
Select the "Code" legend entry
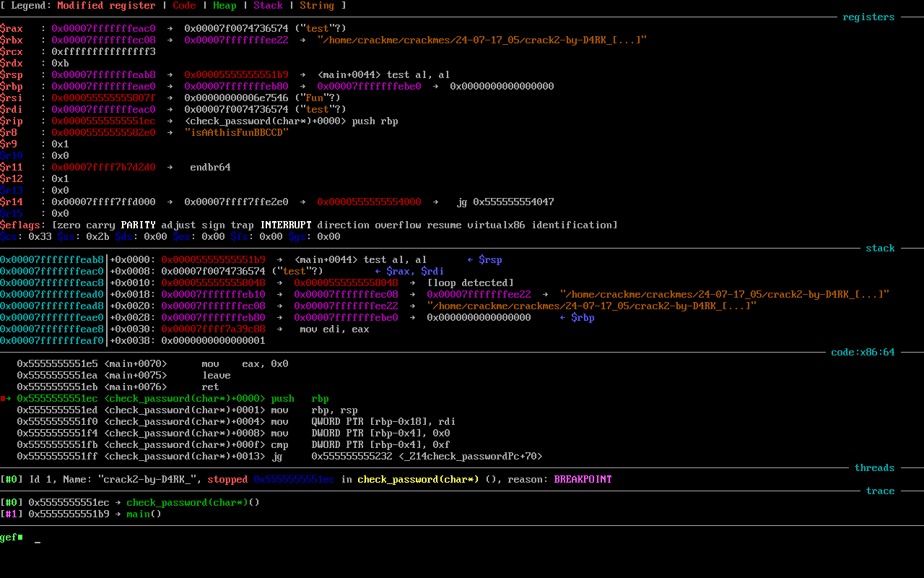tap(184, 6)
